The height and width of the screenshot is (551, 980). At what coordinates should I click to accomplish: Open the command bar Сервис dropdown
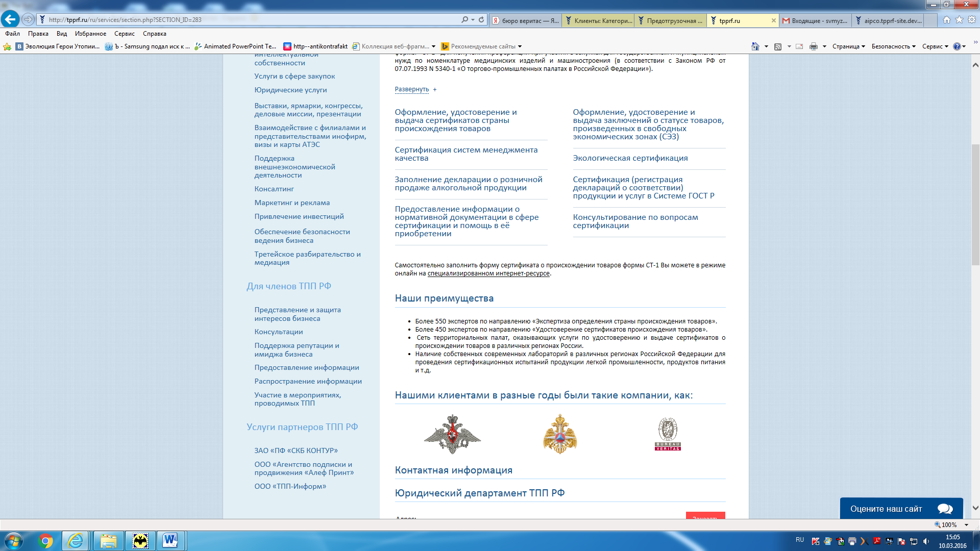(935, 46)
